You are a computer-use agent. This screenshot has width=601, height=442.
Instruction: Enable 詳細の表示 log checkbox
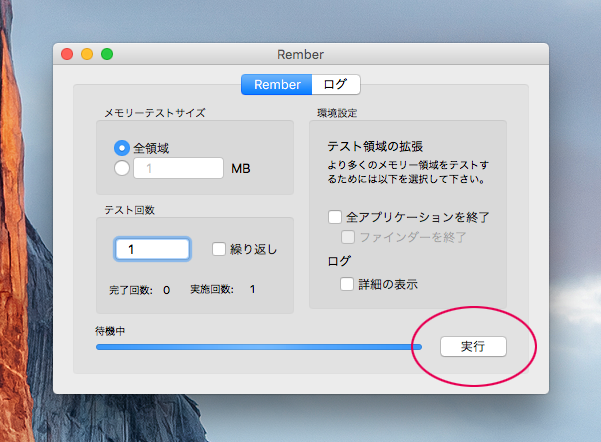[x=347, y=284]
